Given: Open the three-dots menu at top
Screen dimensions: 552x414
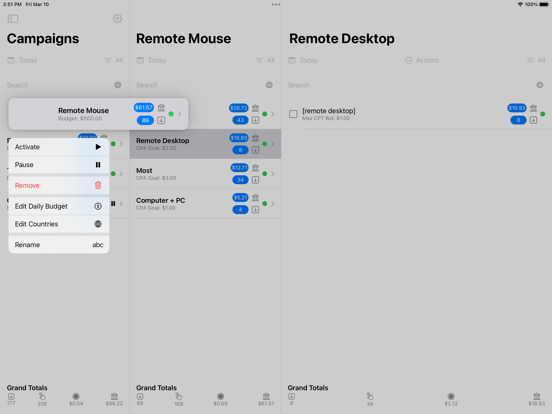Looking at the screenshot, I should point(276,5).
